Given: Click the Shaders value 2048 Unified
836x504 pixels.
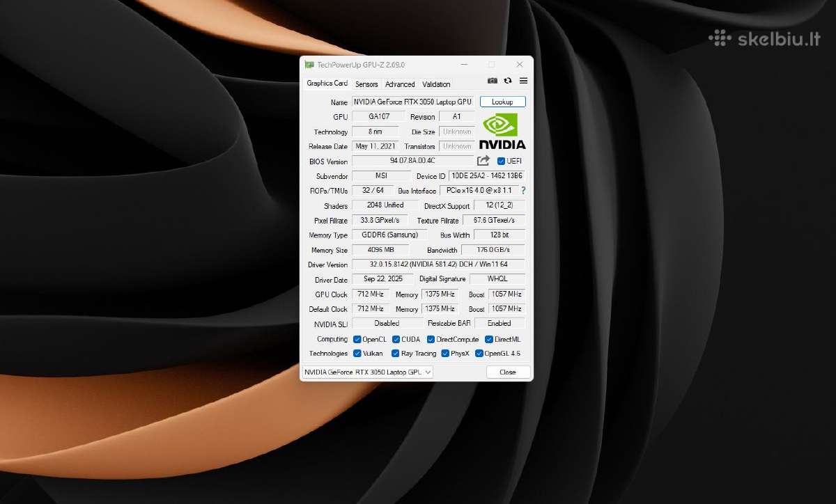Looking at the screenshot, I should click(x=385, y=205).
